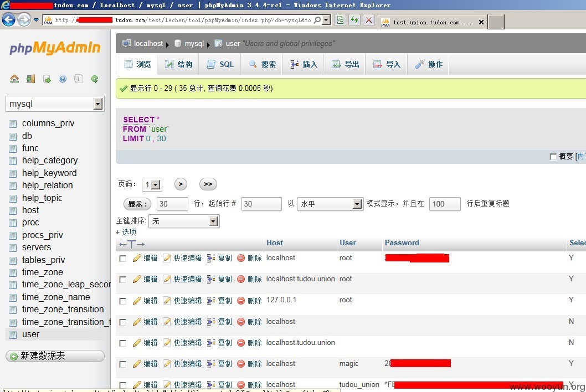Click mysql database breadcrumb link

(x=194, y=43)
